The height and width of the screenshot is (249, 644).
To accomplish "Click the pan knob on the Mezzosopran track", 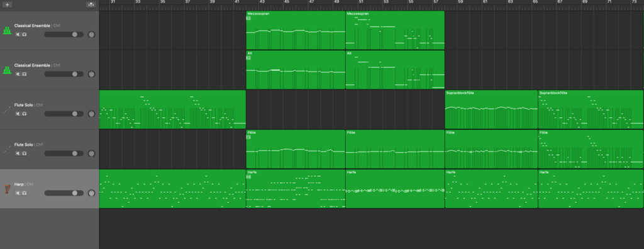I will tap(91, 35).
